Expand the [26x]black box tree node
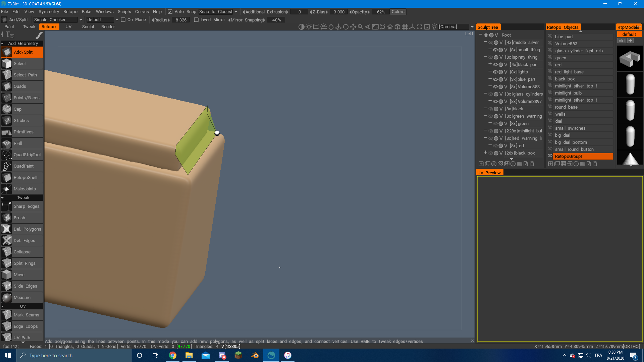Viewport: 644px width, 362px height. 485,153
